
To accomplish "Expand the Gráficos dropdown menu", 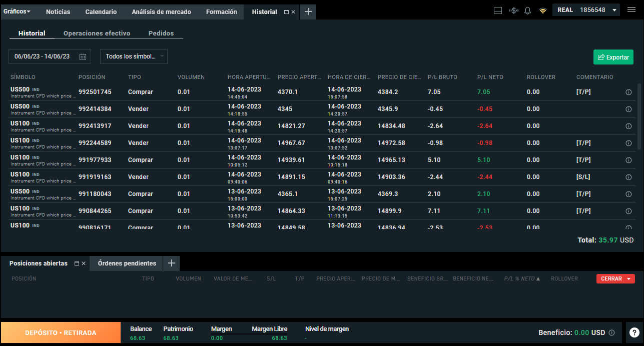I will (17, 11).
